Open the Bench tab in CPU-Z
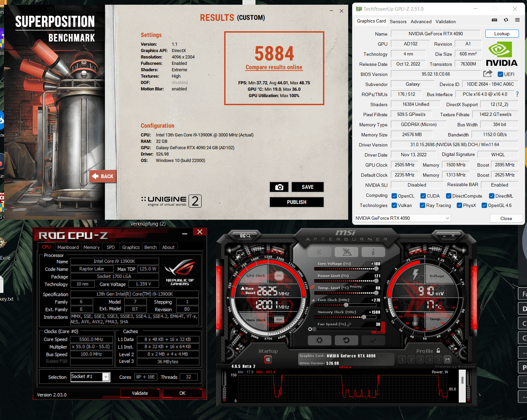This screenshot has width=527, height=420. 151,247
